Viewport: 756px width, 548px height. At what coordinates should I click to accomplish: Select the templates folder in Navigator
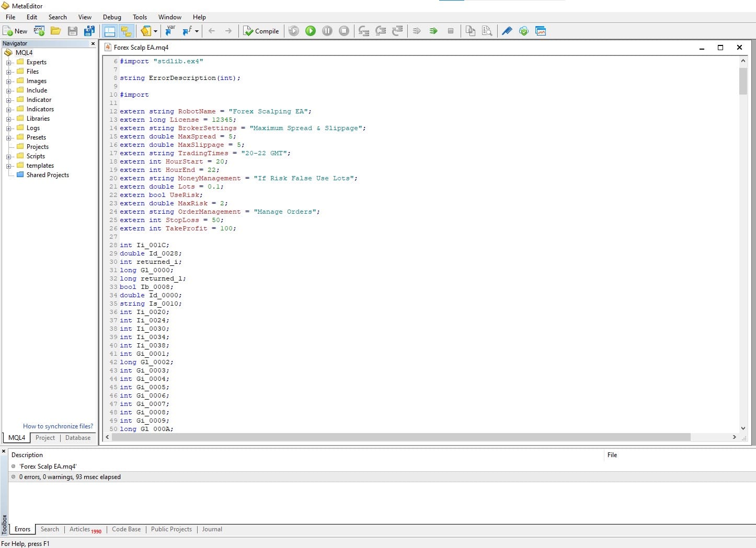point(40,166)
